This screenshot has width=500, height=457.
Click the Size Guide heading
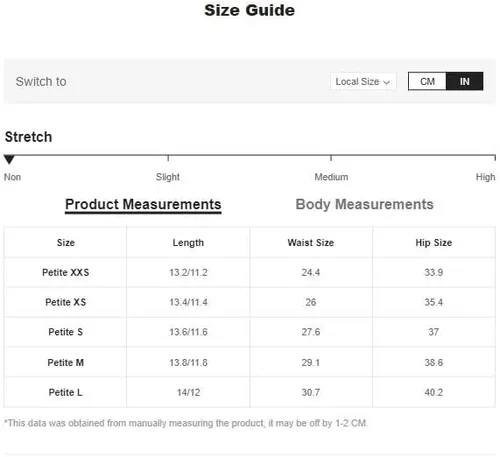tap(250, 10)
